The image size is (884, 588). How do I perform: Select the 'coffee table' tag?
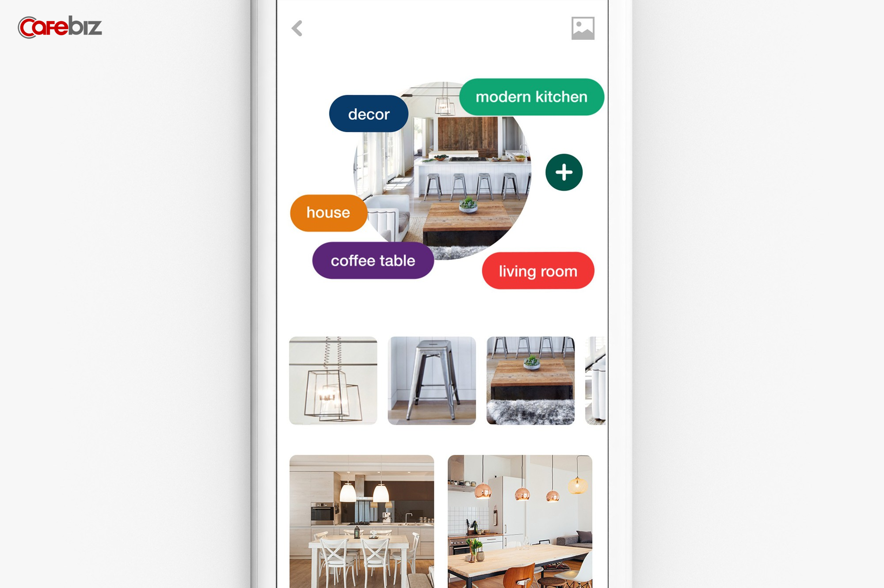pos(372,261)
